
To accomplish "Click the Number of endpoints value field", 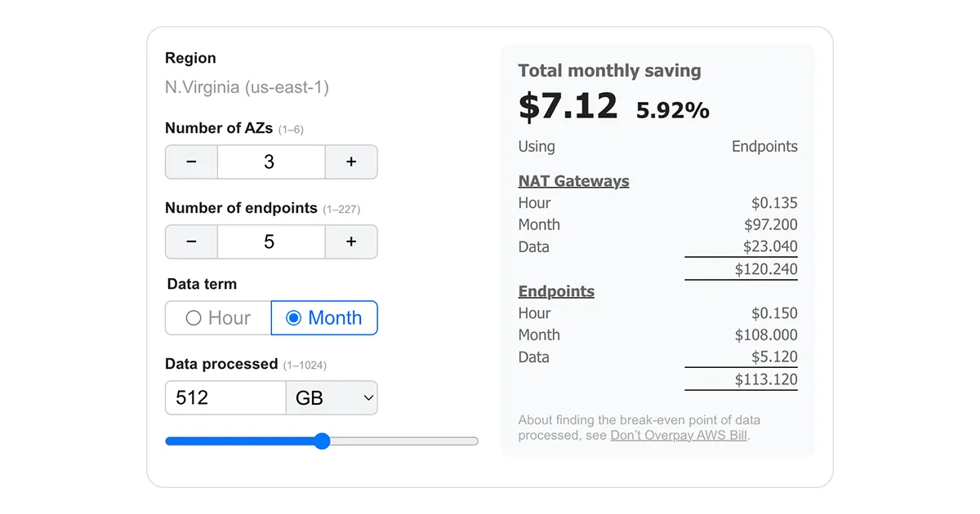I will pyautogui.click(x=271, y=241).
